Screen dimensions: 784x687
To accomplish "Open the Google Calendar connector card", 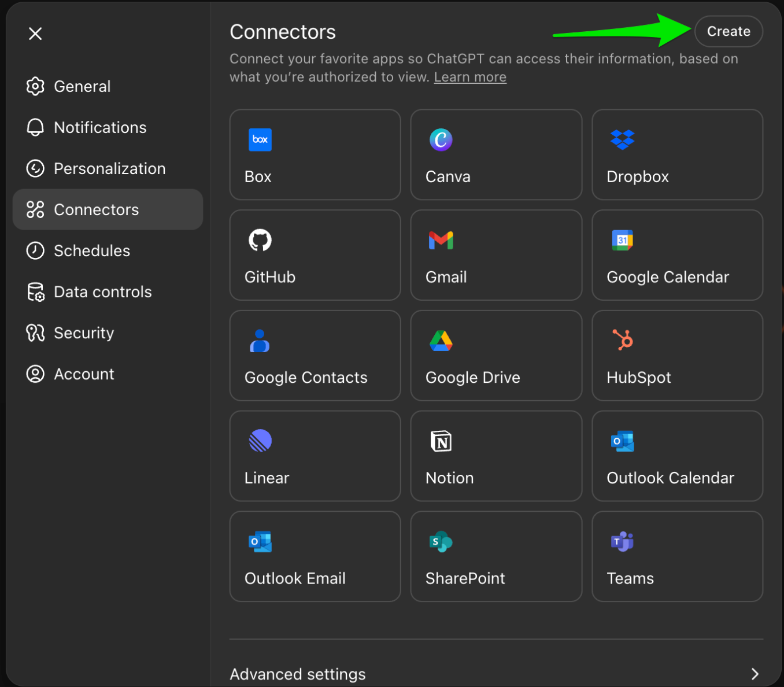I will click(x=677, y=255).
